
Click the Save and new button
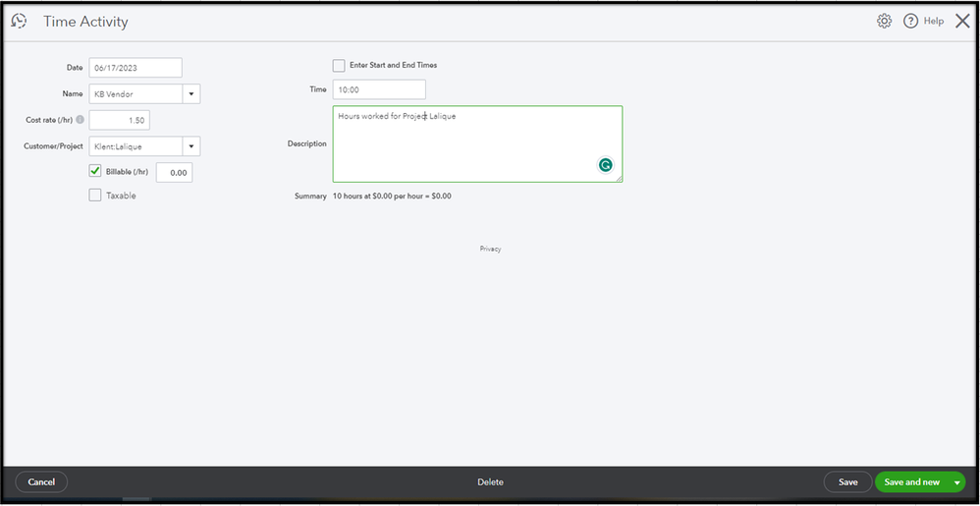click(x=912, y=482)
